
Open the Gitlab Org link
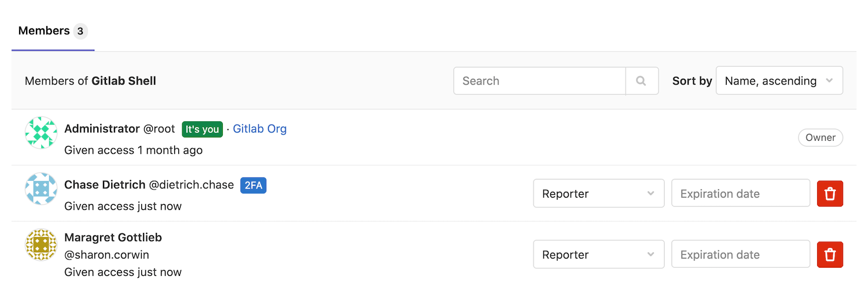pyautogui.click(x=259, y=129)
